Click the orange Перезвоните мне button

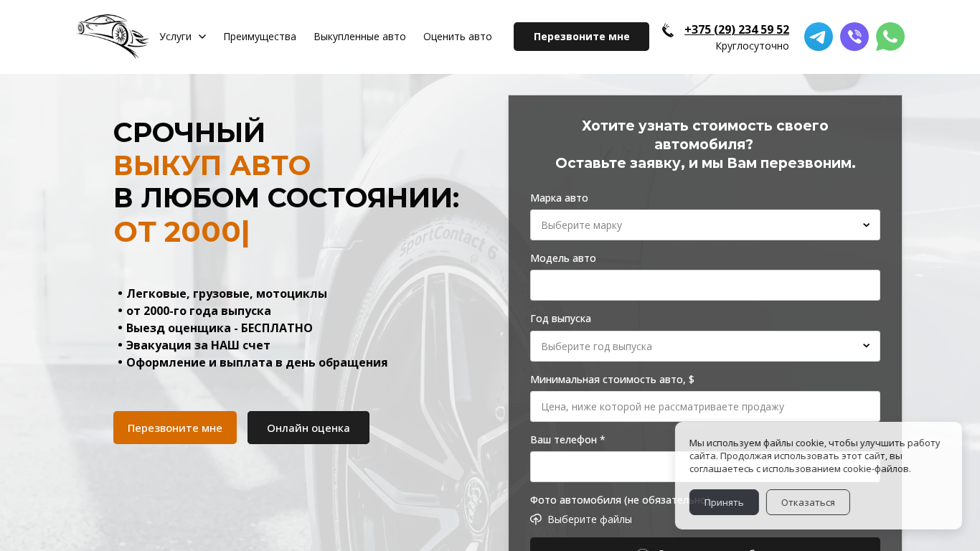click(x=175, y=428)
